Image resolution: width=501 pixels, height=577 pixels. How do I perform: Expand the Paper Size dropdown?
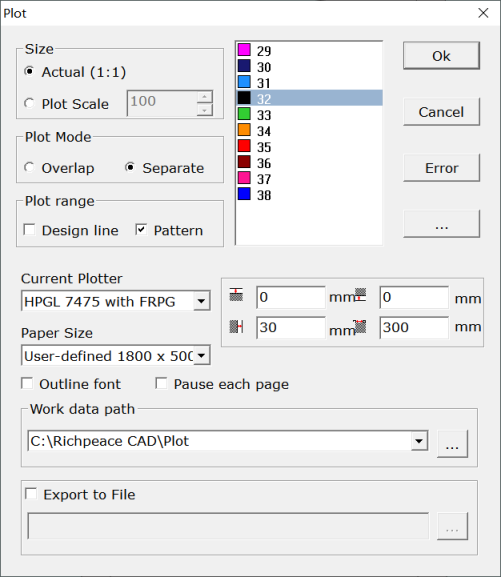tap(201, 355)
